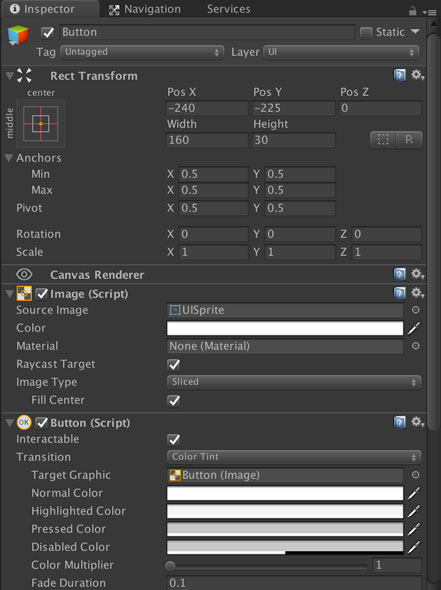The width and height of the screenshot is (441, 590).
Task: Open the GameObject cube icon picker
Action: [18, 35]
